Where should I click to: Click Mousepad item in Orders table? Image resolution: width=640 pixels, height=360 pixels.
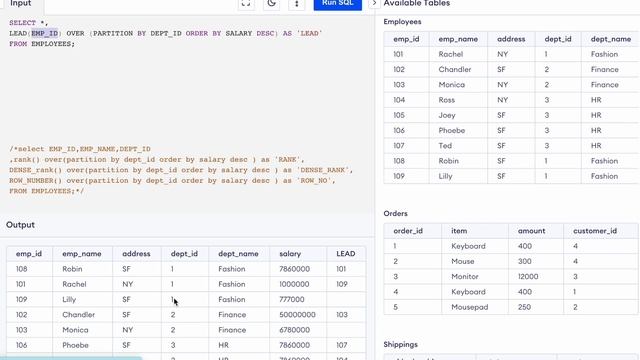click(470, 307)
